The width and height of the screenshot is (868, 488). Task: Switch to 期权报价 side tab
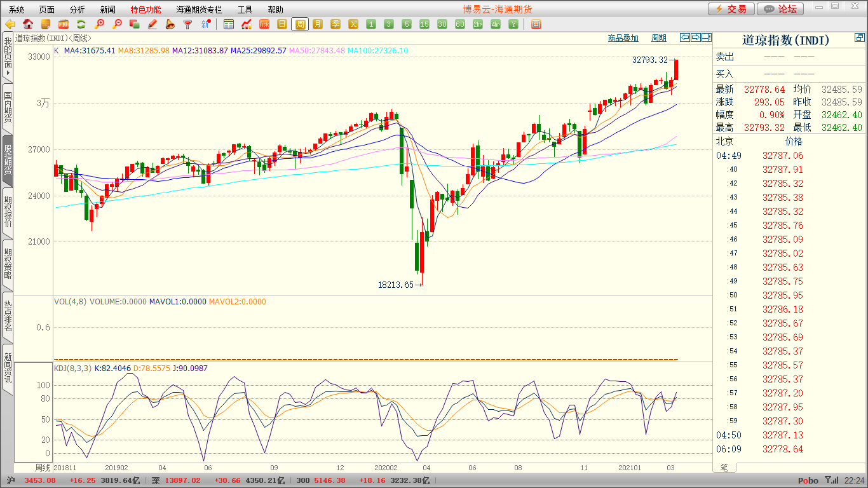coord(8,212)
